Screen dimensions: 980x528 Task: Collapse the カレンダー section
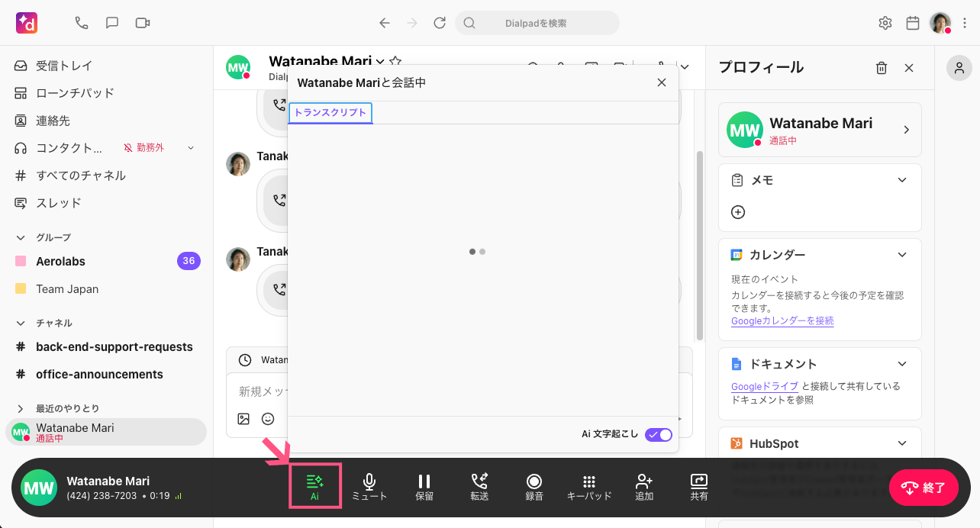click(902, 255)
